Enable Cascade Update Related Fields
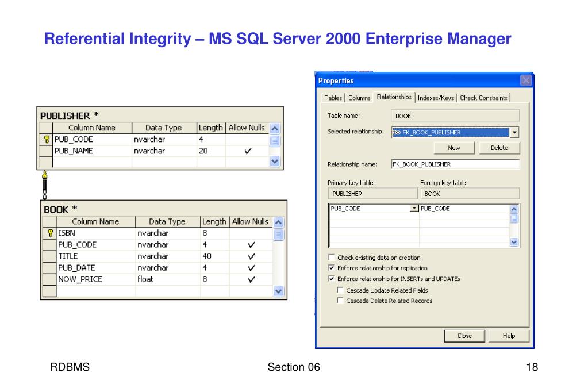Viewport: 588px width, 392px height. pos(340,290)
